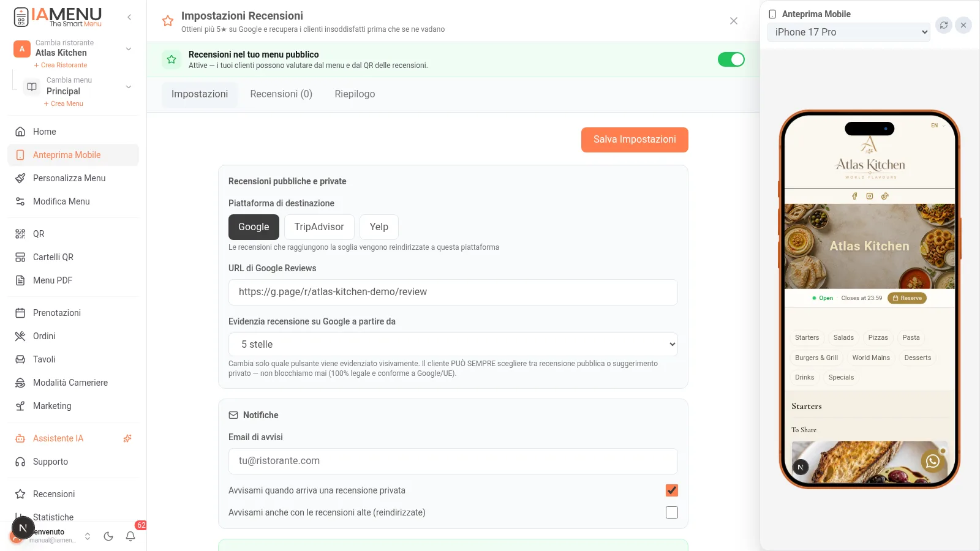Click the Tavoli table icon
Screen dimensions: 980x551
(20, 359)
